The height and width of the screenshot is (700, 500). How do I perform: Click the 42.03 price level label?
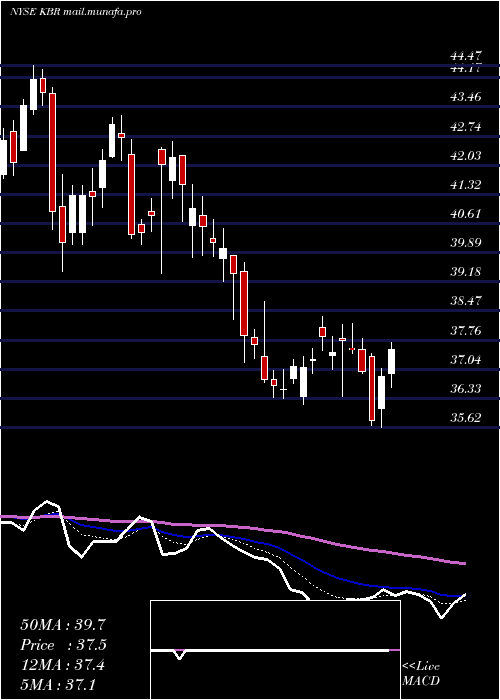466,156
